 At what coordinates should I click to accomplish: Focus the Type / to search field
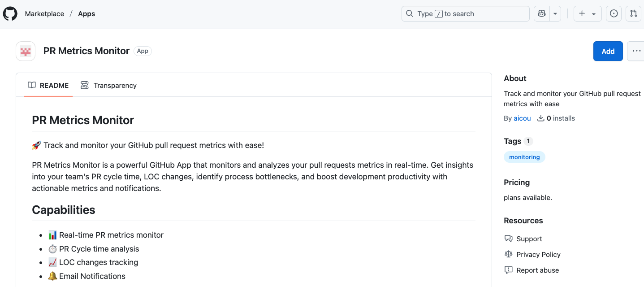465,13
